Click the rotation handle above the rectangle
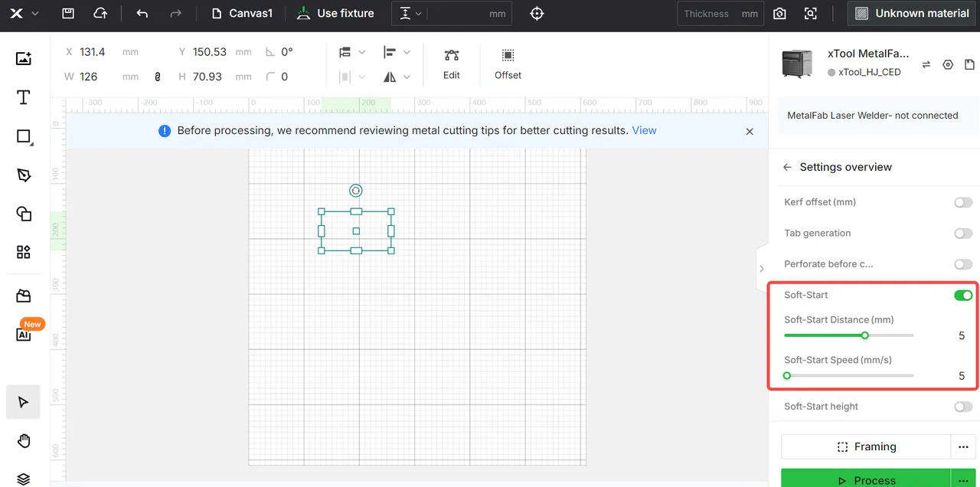980x487 pixels. pos(355,191)
